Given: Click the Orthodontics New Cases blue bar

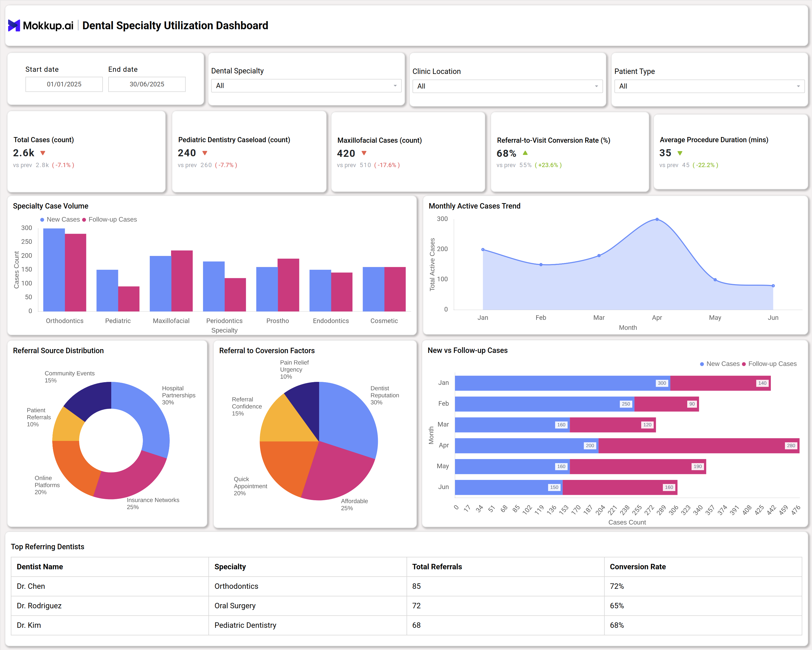Looking at the screenshot, I should tap(54, 270).
